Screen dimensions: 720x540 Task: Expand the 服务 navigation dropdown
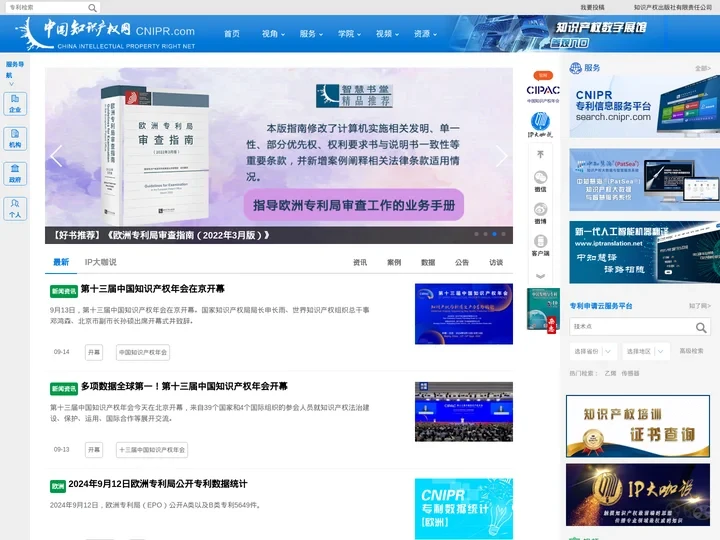[311, 34]
